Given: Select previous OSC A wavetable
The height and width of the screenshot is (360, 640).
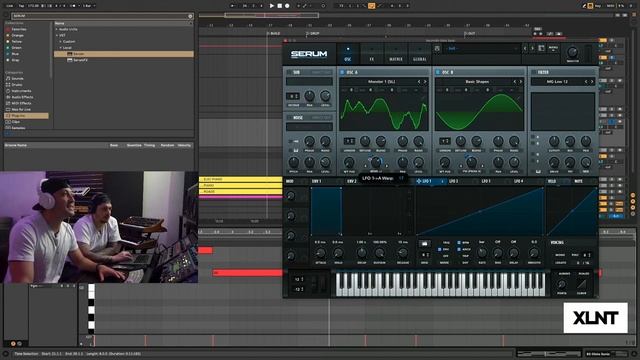Looking at the screenshot, I should 419,82.
